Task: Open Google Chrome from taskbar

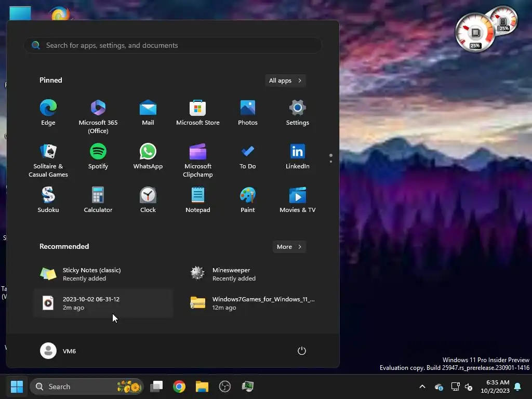Action: (179, 387)
